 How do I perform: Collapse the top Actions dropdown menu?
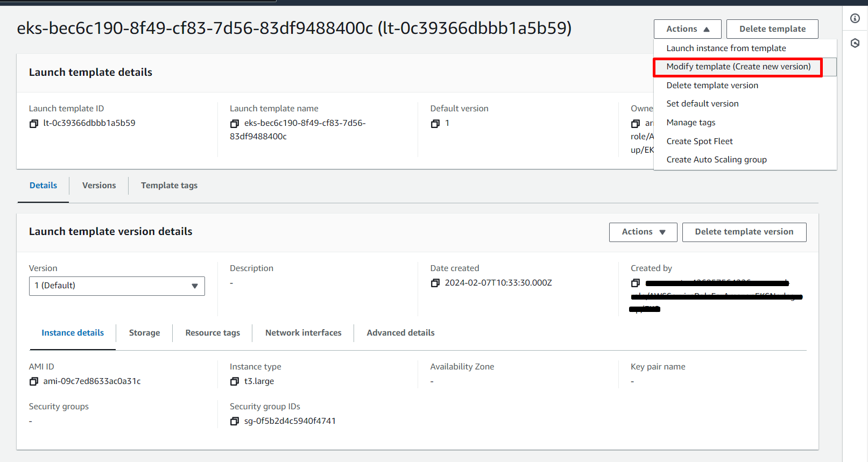pyautogui.click(x=687, y=29)
